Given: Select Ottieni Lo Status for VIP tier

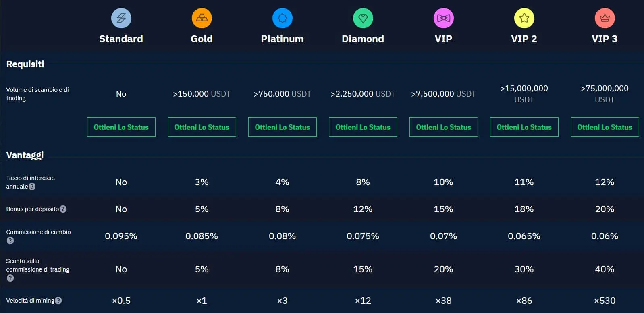Looking at the screenshot, I should point(443,127).
